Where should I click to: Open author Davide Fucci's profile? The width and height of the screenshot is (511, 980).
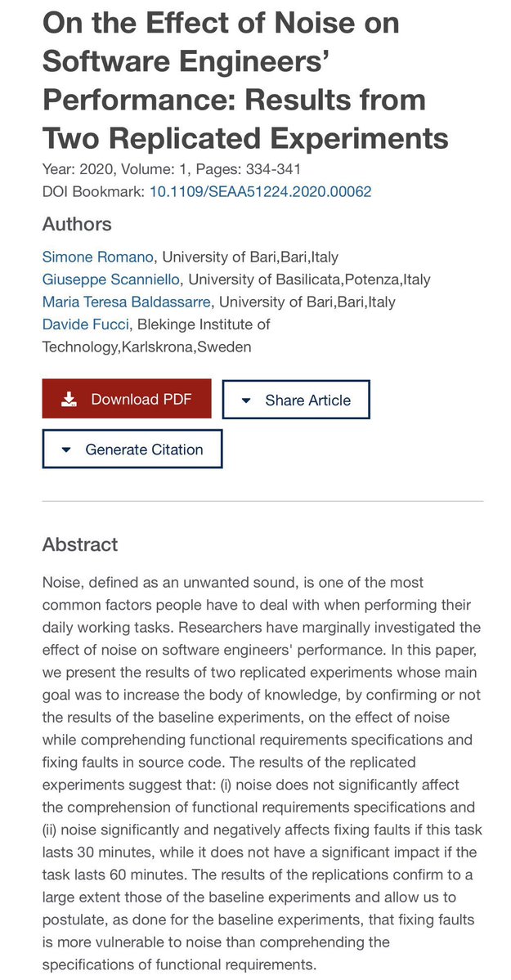coord(85,324)
